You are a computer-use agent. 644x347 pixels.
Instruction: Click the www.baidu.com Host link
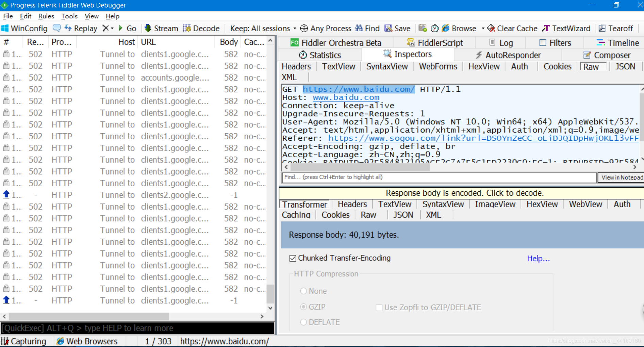click(x=346, y=97)
